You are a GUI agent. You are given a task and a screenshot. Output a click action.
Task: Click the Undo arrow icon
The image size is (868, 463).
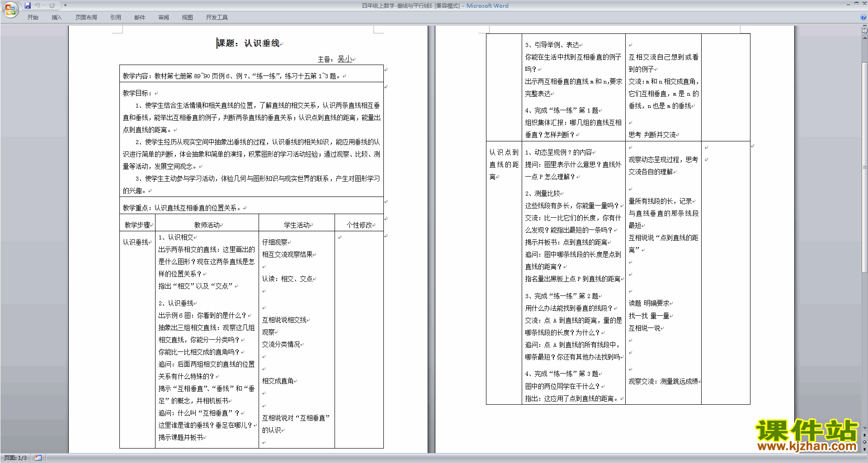coord(37,5)
